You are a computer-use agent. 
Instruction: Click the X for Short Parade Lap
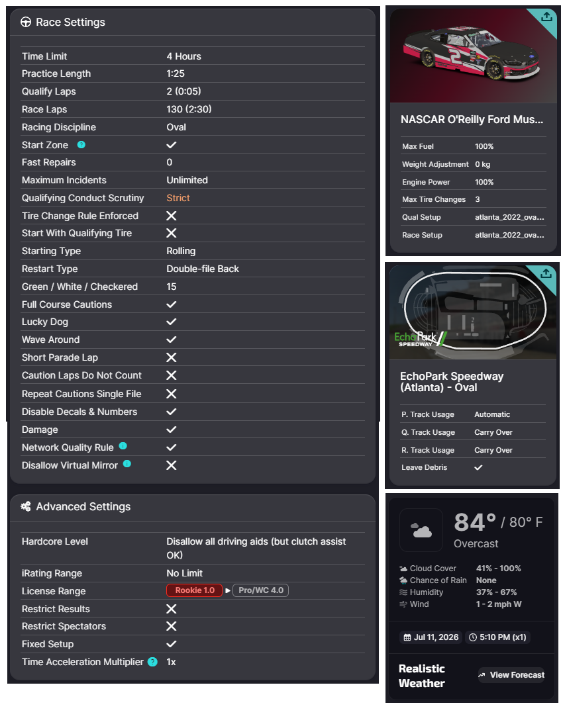[x=172, y=357]
